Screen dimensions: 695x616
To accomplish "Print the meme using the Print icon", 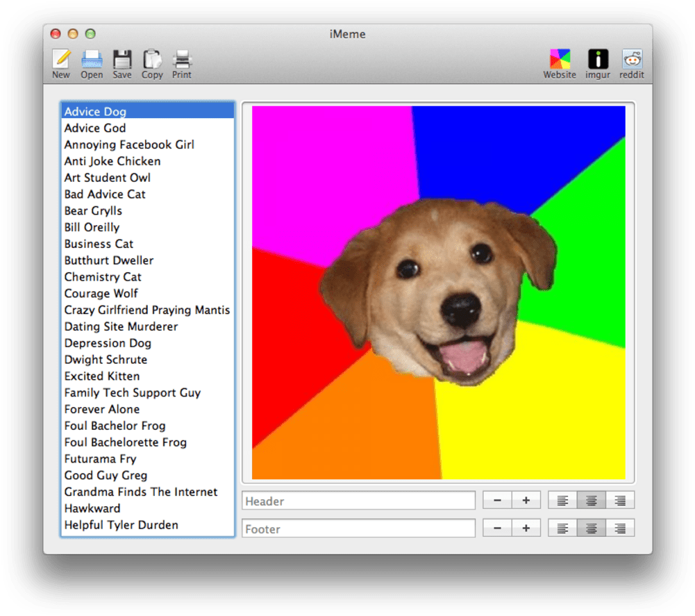I will 182,59.
